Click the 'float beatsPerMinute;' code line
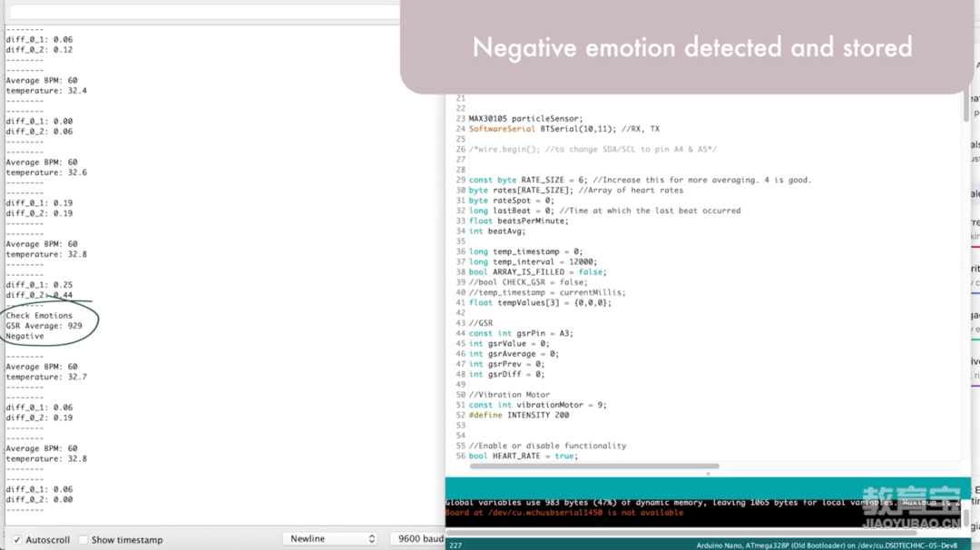The width and height of the screenshot is (980, 550). click(x=519, y=221)
